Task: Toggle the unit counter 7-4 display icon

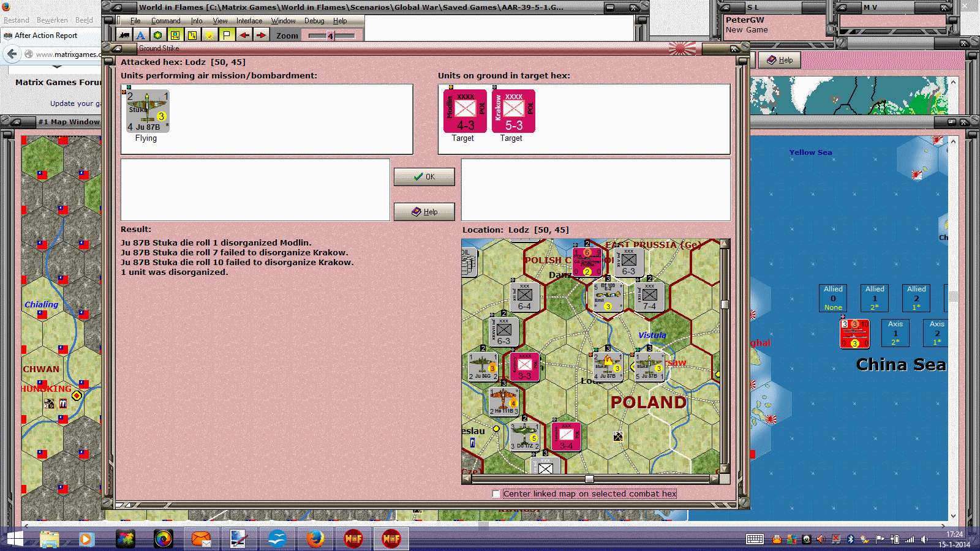Action: (175, 36)
